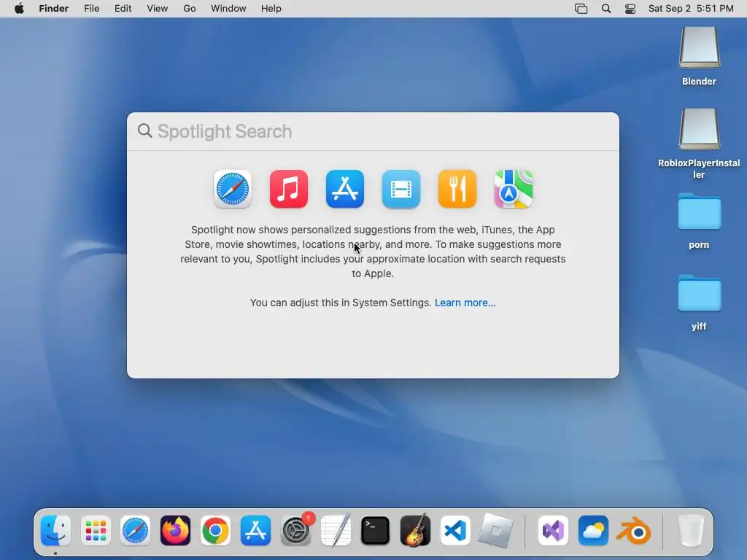The height and width of the screenshot is (560, 747).
Task: Click into the Spotlight Search field
Action: [x=373, y=131]
